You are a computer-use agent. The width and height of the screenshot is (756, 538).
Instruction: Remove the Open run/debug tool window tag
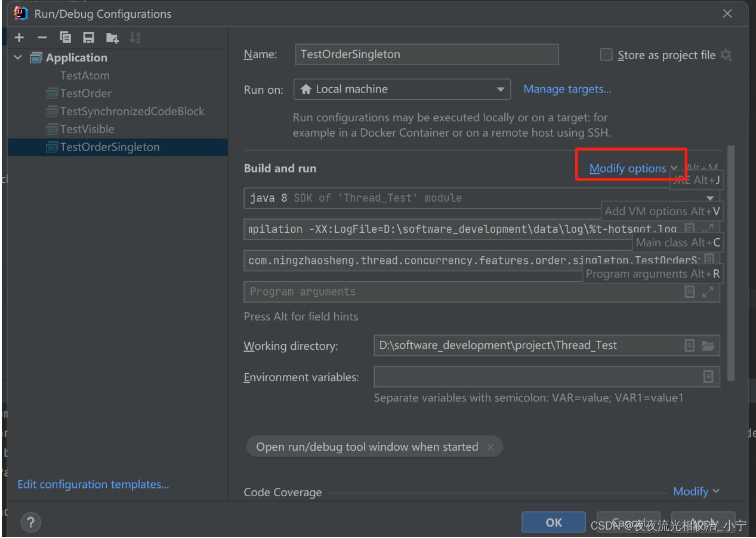point(490,447)
